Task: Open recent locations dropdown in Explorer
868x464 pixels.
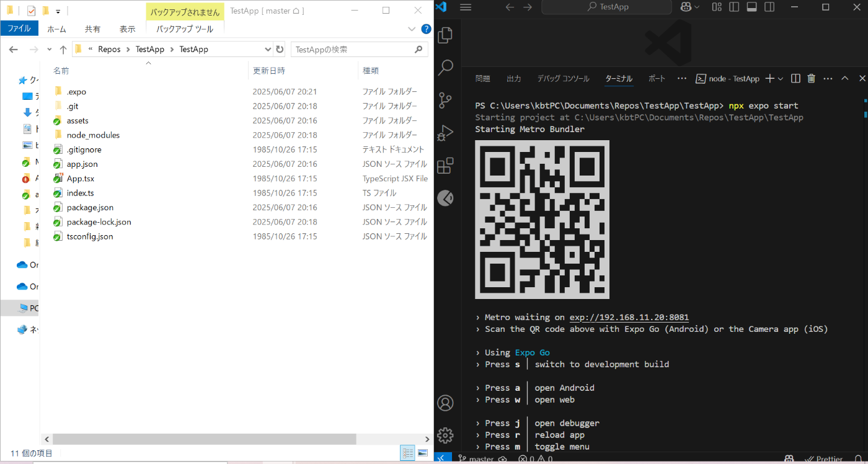Action: coord(51,49)
